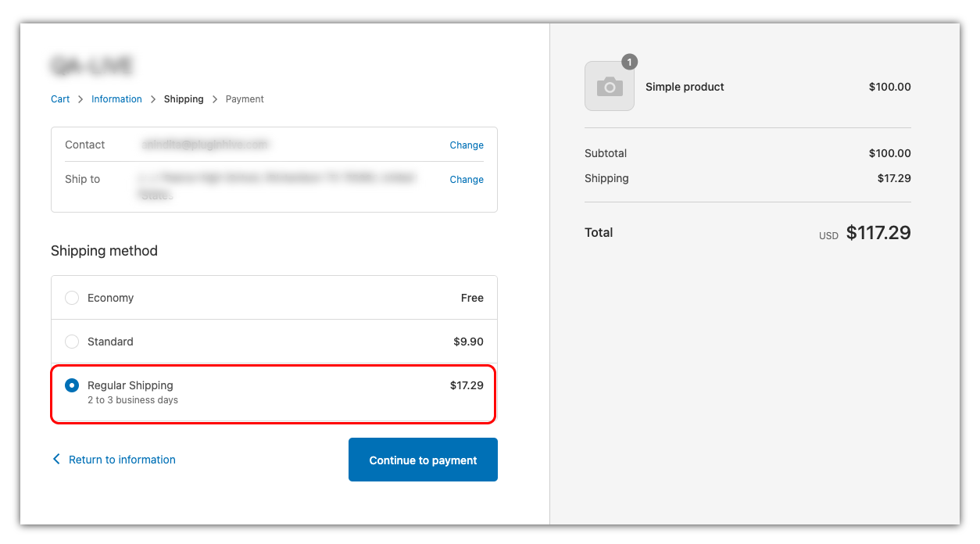
Task: Click the Ship to label
Action: tap(82, 179)
